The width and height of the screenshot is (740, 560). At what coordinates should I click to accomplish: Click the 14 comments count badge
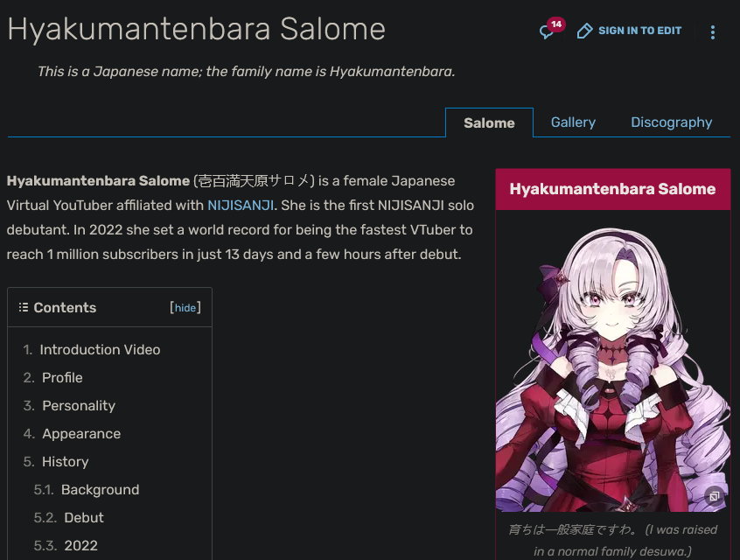pos(556,24)
